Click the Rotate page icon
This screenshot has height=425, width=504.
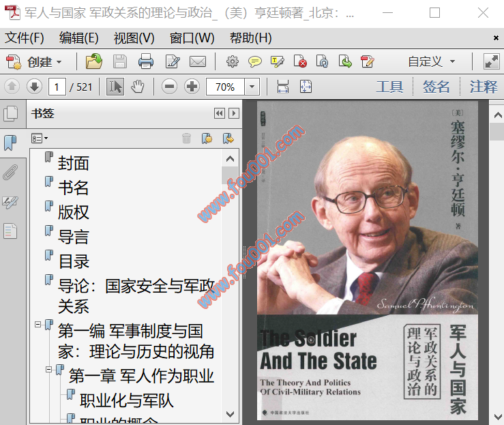tap(322, 61)
